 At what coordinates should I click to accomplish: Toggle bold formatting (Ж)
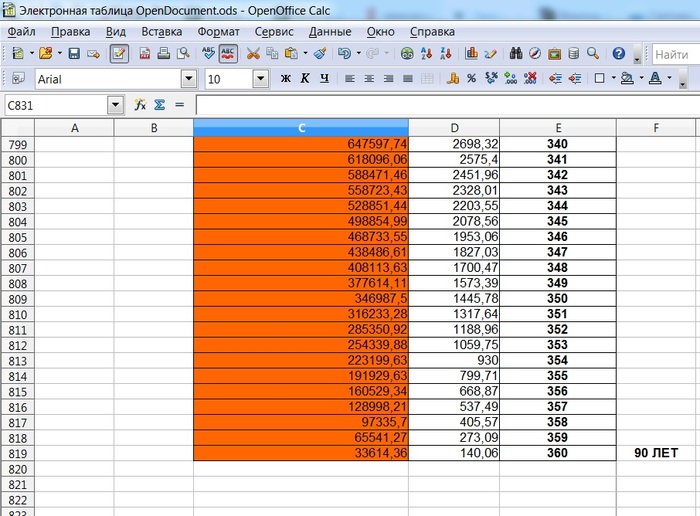click(x=285, y=78)
